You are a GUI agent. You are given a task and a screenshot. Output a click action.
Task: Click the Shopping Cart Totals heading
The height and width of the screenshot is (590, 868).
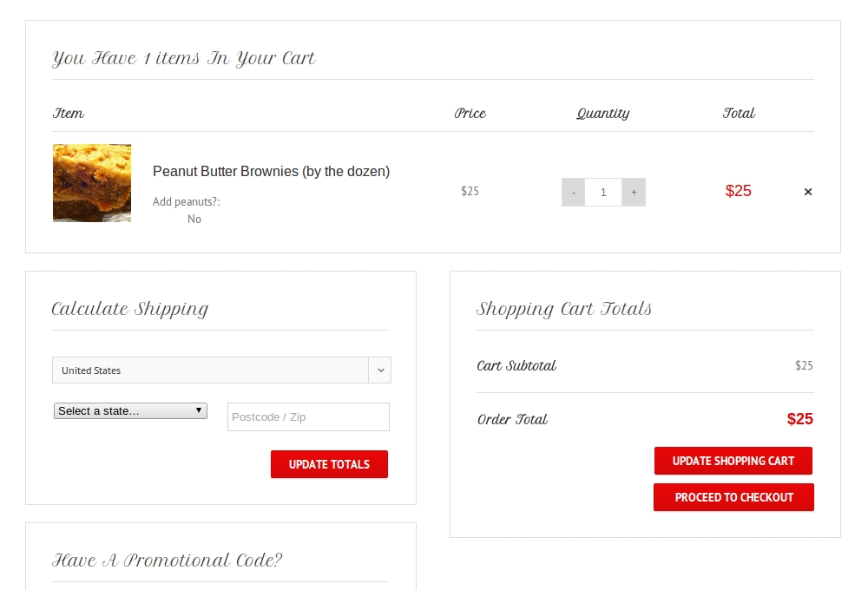[x=564, y=309]
